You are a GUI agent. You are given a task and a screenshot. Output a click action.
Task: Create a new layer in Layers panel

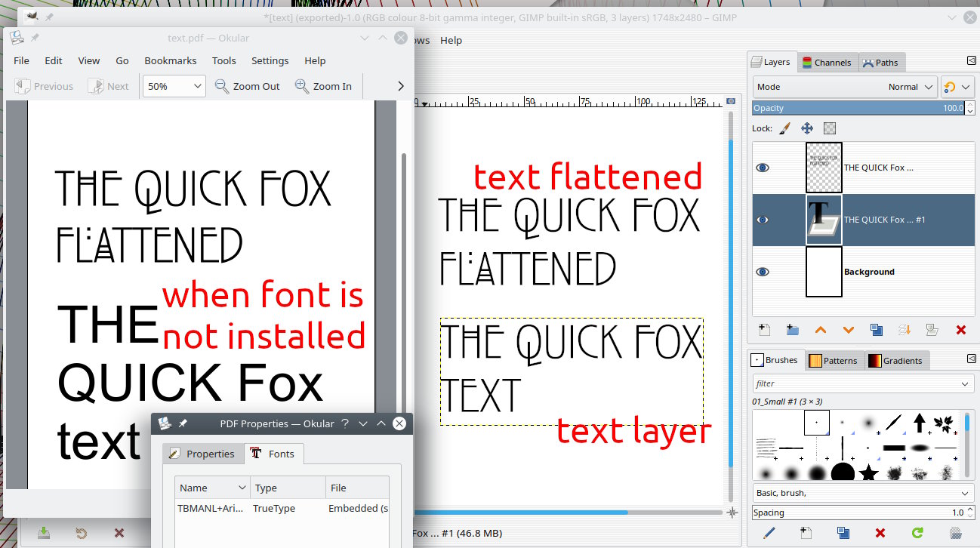764,330
